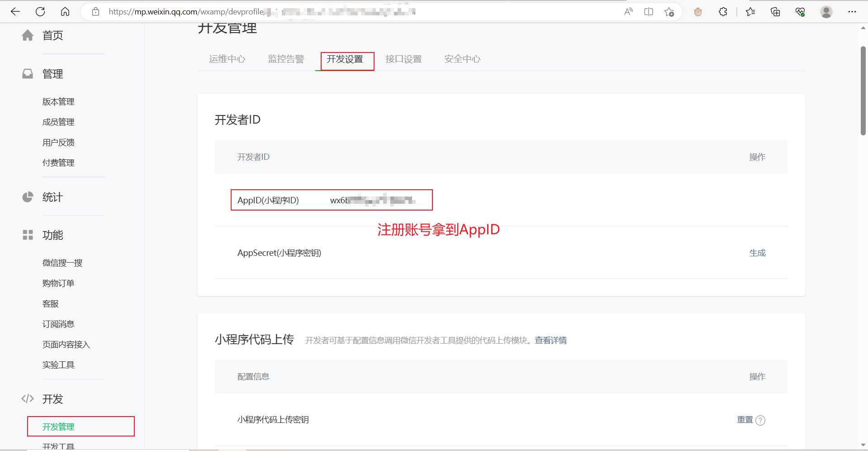The image size is (868, 451).
Task: Open the browser settings ellipsis menu
Action: 852,12
